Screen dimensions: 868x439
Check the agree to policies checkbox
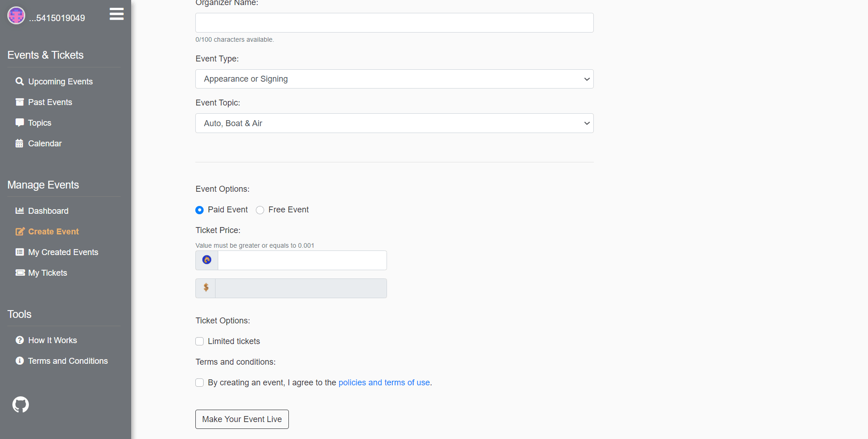click(x=199, y=383)
